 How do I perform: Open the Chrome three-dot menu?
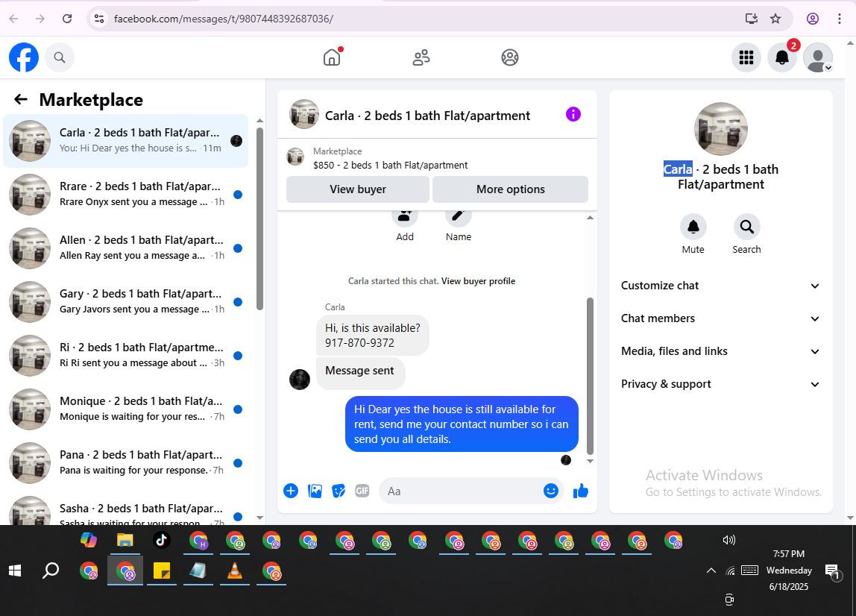840,19
